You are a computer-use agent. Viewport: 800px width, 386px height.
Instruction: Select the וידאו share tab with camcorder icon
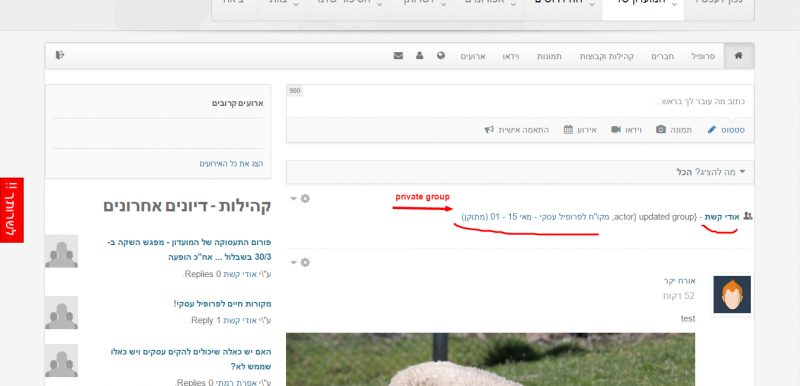[x=626, y=130]
